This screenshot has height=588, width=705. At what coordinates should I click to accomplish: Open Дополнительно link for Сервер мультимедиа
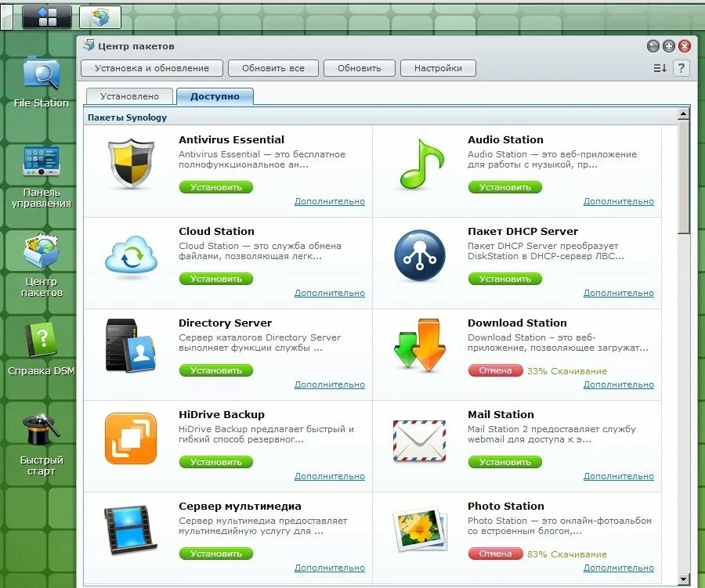click(330, 568)
